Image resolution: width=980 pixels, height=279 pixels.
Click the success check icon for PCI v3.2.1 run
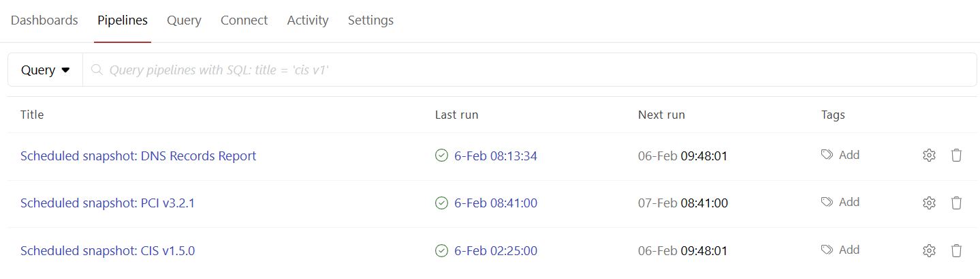(x=441, y=203)
